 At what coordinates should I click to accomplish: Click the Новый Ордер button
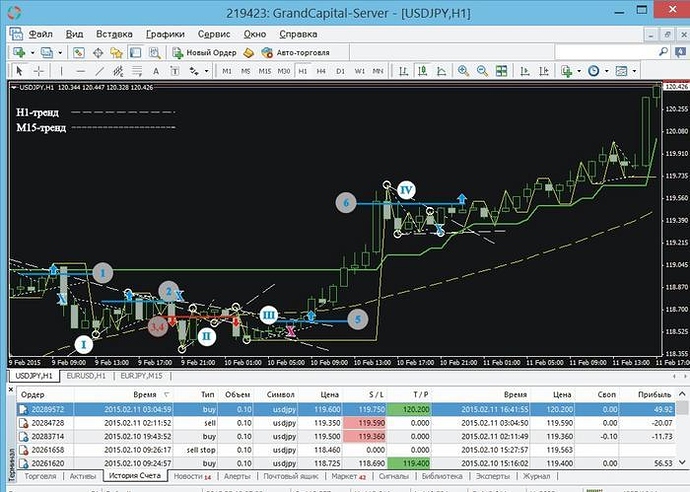[207, 52]
